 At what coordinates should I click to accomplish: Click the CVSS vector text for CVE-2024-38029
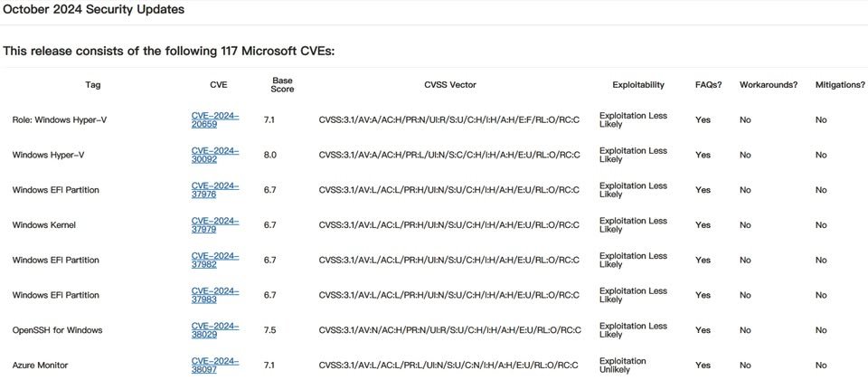tap(450, 330)
